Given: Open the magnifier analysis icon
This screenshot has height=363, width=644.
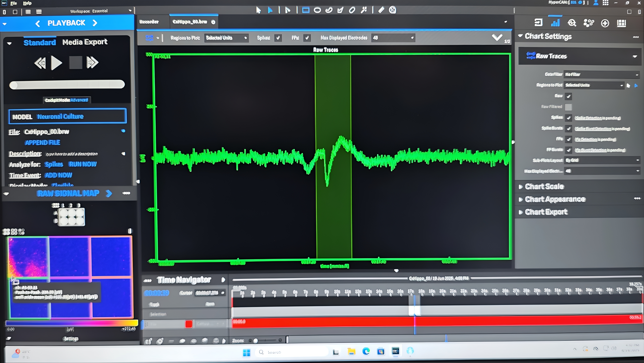Looking at the screenshot, I should pyautogui.click(x=572, y=23).
